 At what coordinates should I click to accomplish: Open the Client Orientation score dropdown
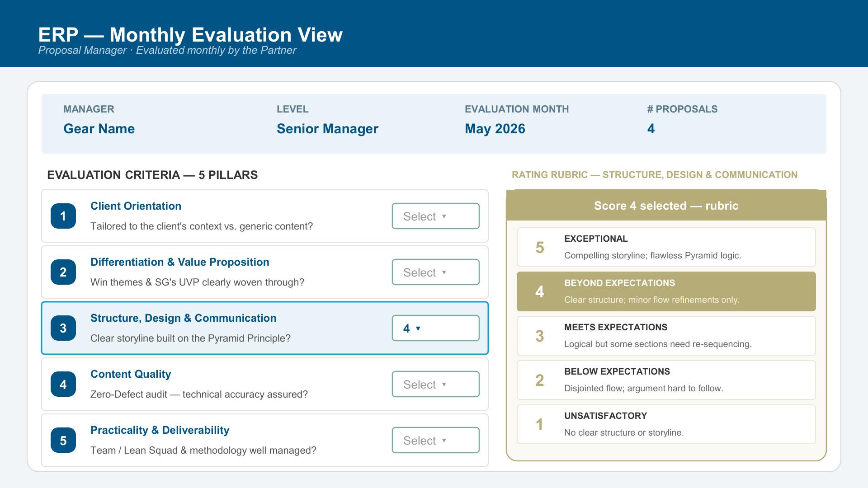click(436, 216)
